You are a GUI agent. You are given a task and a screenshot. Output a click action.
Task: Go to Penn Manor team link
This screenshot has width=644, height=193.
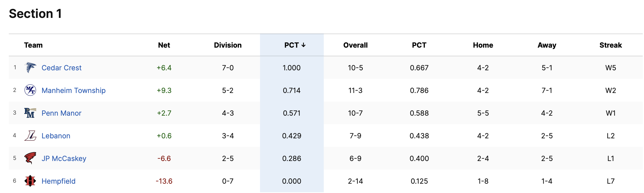[61, 113]
